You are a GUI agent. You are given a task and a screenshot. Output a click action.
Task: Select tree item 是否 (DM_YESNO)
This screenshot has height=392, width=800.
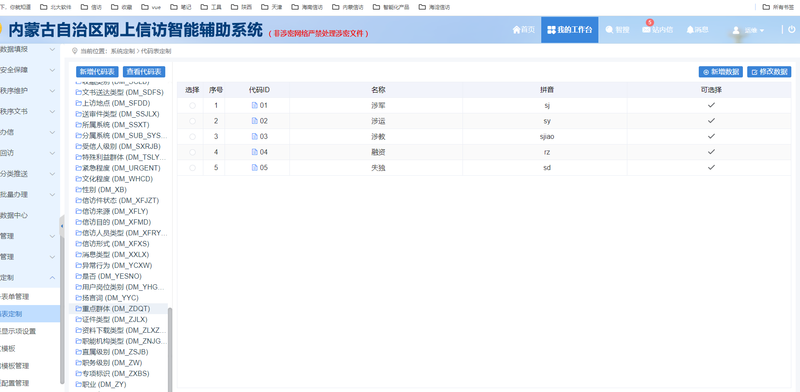pos(108,276)
